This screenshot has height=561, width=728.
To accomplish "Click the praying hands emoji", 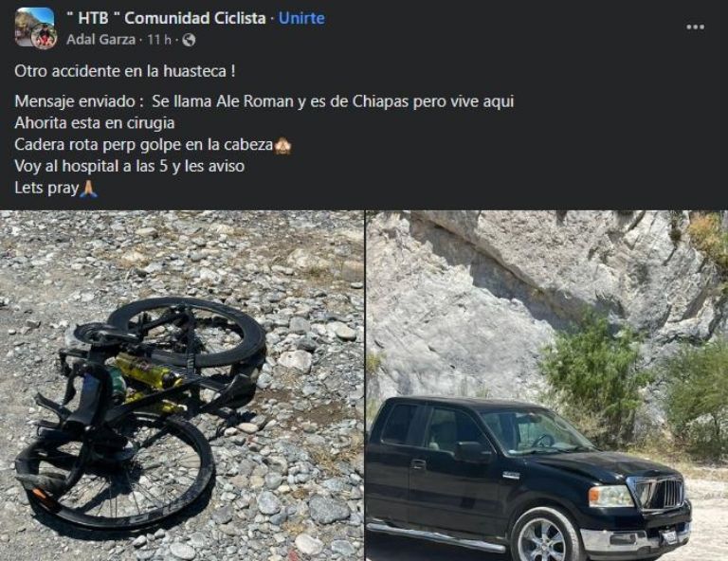I will pos(88,189).
